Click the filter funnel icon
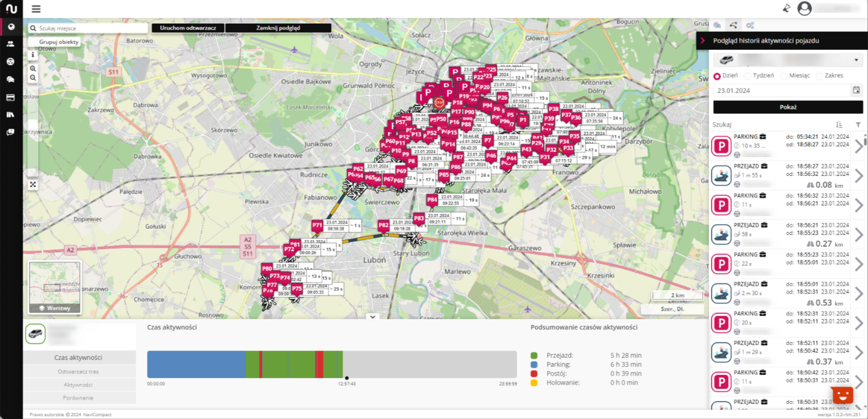 [858, 124]
